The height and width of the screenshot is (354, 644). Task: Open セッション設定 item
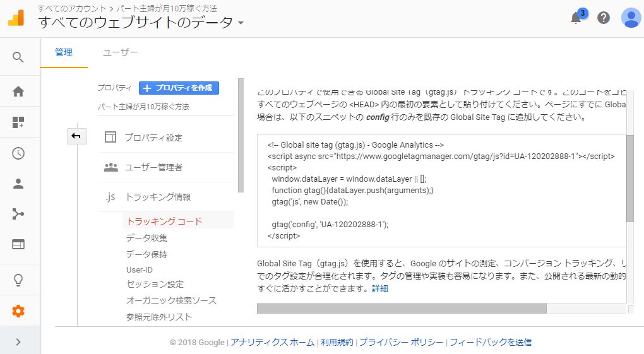point(155,284)
